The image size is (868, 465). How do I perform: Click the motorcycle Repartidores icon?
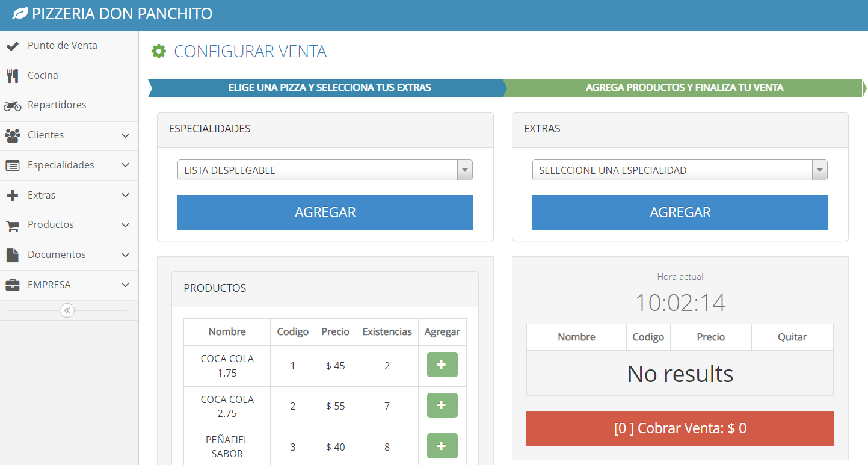coord(12,106)
